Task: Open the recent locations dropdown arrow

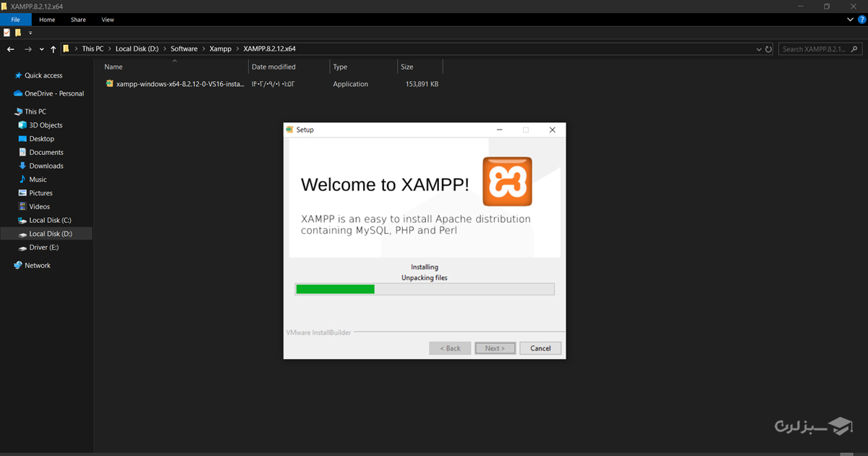Action: [x=41, y=49]
